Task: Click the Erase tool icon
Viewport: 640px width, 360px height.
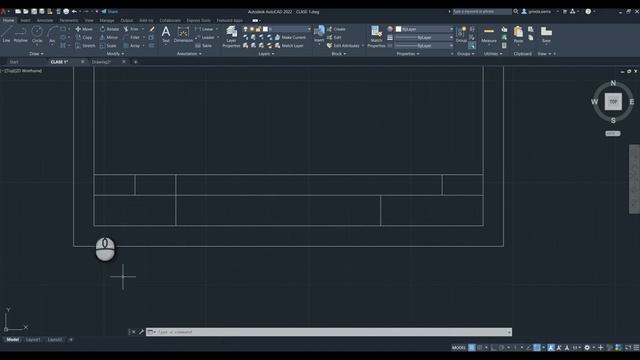Action: click(152, 29)
